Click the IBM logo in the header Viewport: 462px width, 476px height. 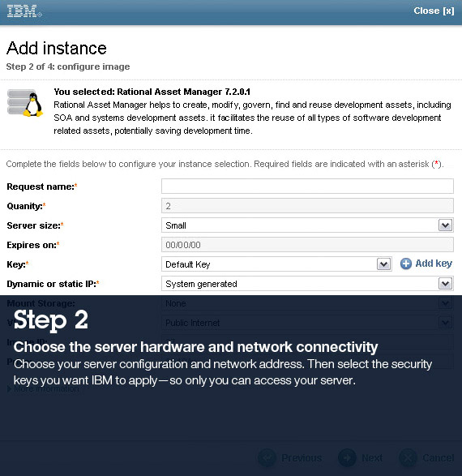24,11
